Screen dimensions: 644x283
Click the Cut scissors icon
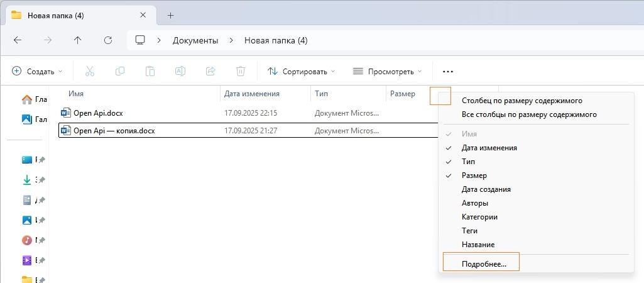pyautogui.click(x=89, y=71)
